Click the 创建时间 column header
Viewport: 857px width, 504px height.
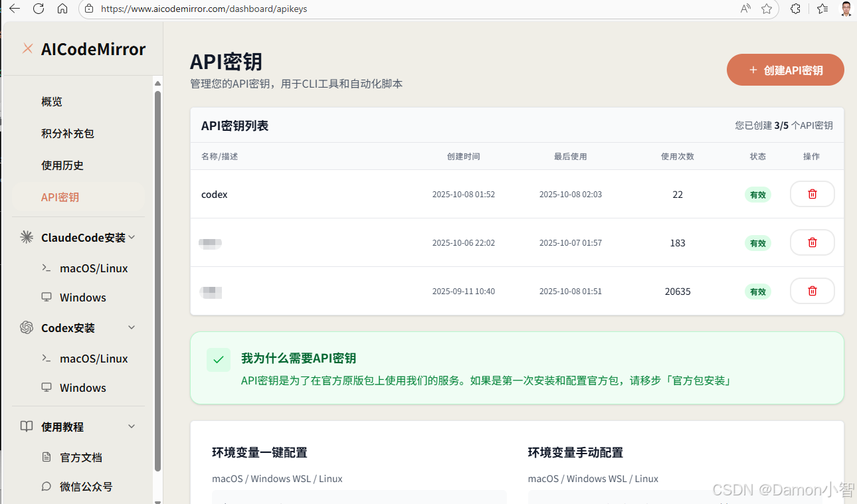coord(464,157)
